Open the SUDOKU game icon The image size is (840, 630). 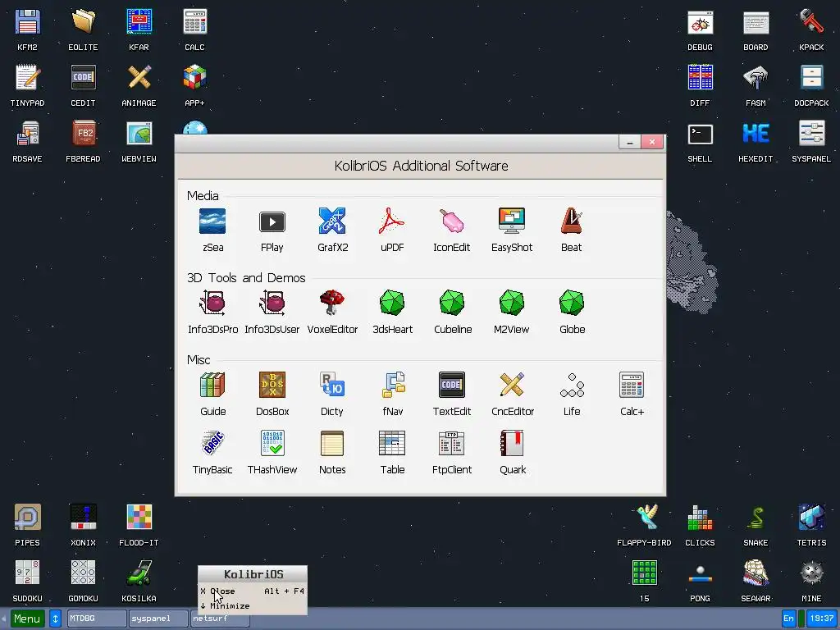tap(27, 573)
